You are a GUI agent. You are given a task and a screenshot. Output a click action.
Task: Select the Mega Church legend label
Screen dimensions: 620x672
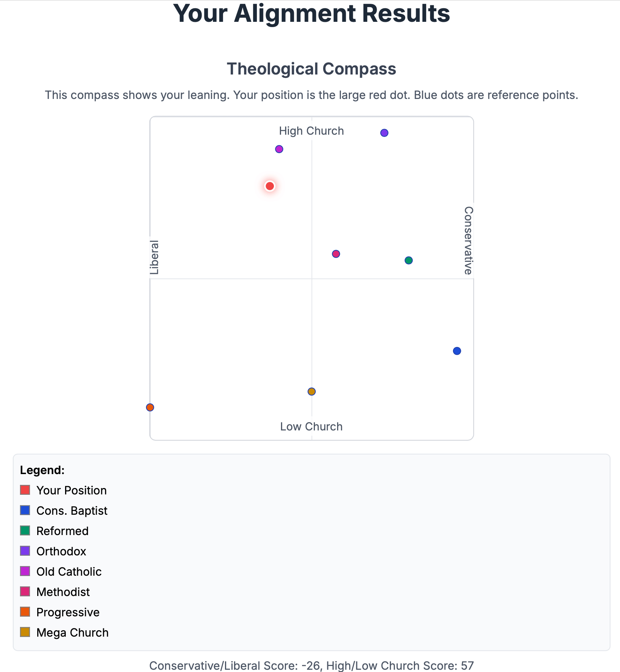point(73,632)
